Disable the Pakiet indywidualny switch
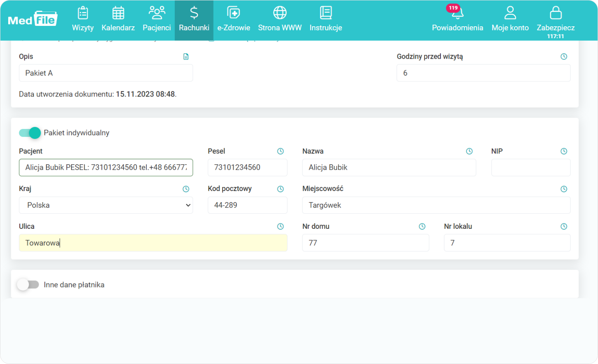598x364 pixels. coord(30,133)
